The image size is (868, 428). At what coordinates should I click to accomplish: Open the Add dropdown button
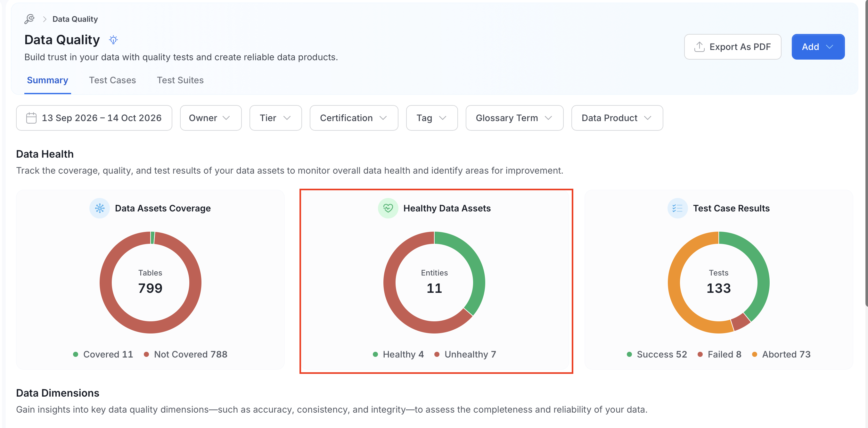[x=818, y=47]
